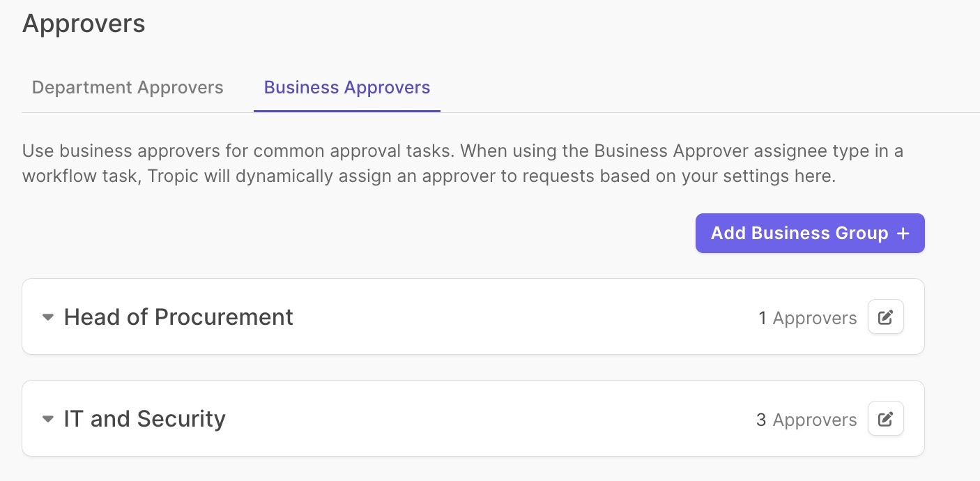
Task: Click the Head of Procurement title
Action: click(178, 317)
